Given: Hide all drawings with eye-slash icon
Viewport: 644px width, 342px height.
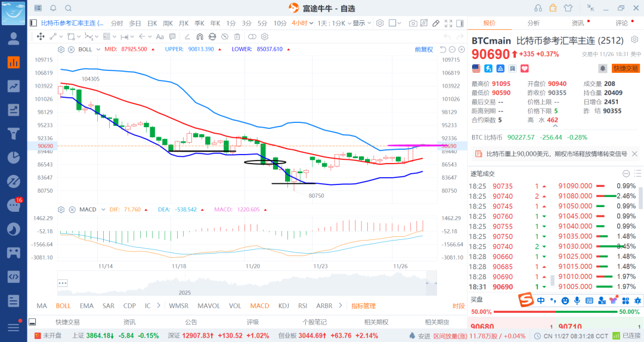Looking at the screenshot, I should 225,36.
